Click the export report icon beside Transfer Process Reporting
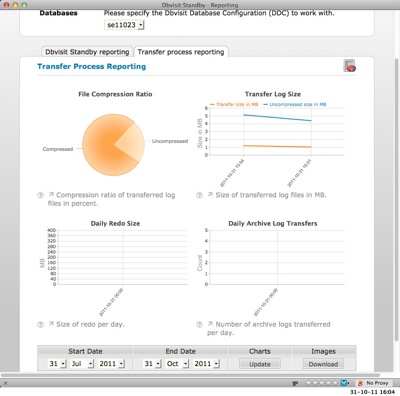Viewport: 400px width, 396px height. pyautogui.click(x=349, y=65)
